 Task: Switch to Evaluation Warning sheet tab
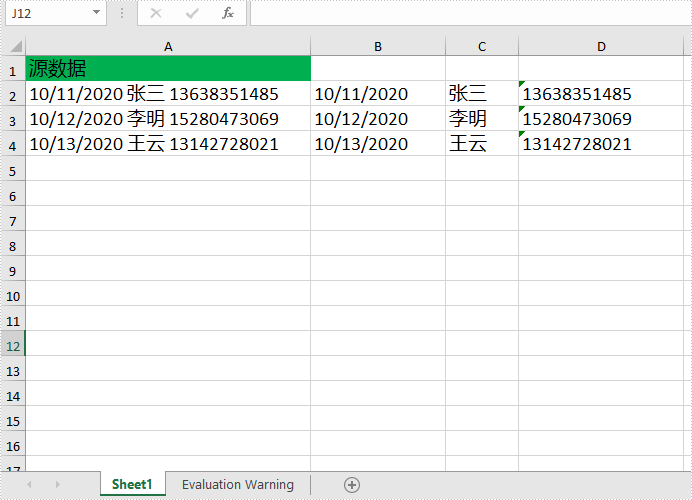pos(238,484)
